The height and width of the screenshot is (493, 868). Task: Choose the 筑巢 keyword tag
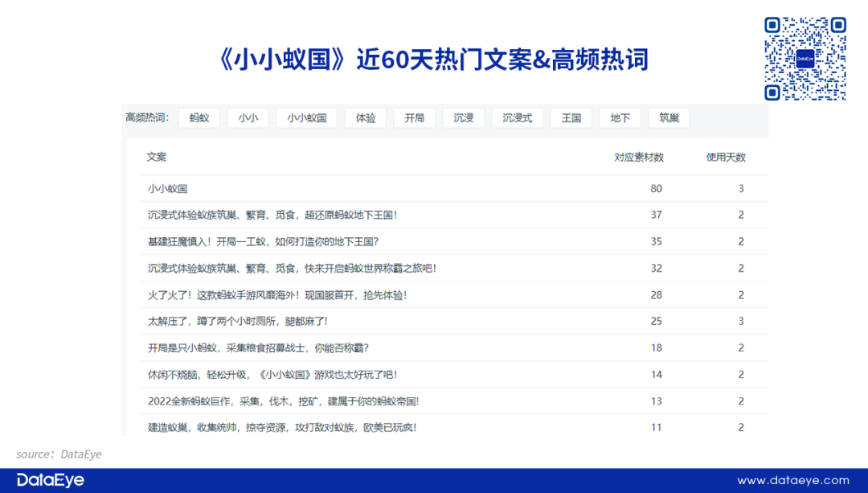[669, 118]
